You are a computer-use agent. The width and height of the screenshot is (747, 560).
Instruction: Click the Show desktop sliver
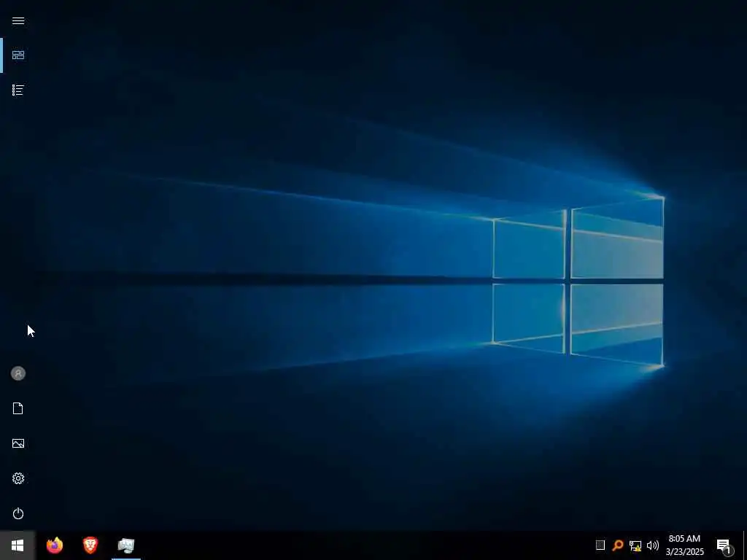[x=745, y=545]
